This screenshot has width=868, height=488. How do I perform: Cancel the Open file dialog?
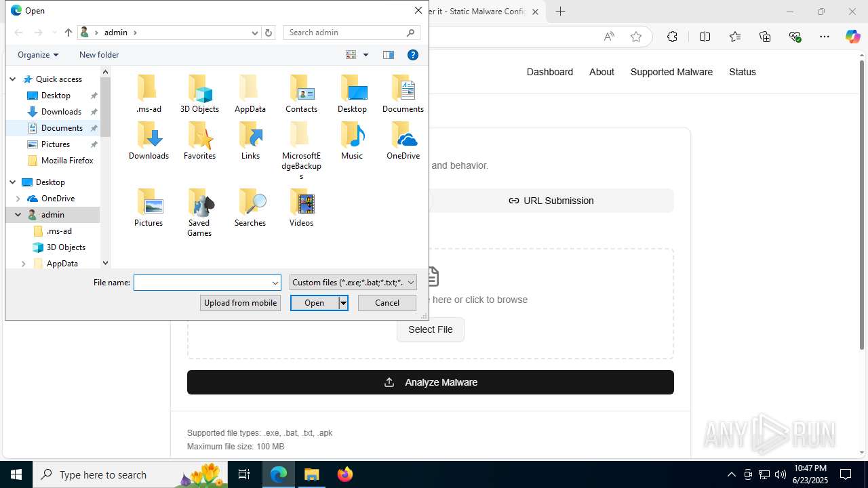pos(387,303)
